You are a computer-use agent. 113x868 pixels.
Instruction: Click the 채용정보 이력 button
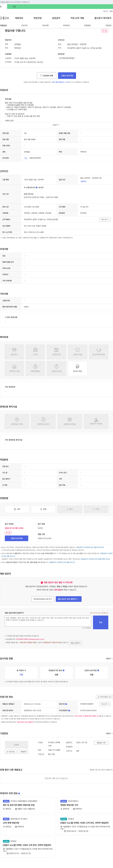101,743
